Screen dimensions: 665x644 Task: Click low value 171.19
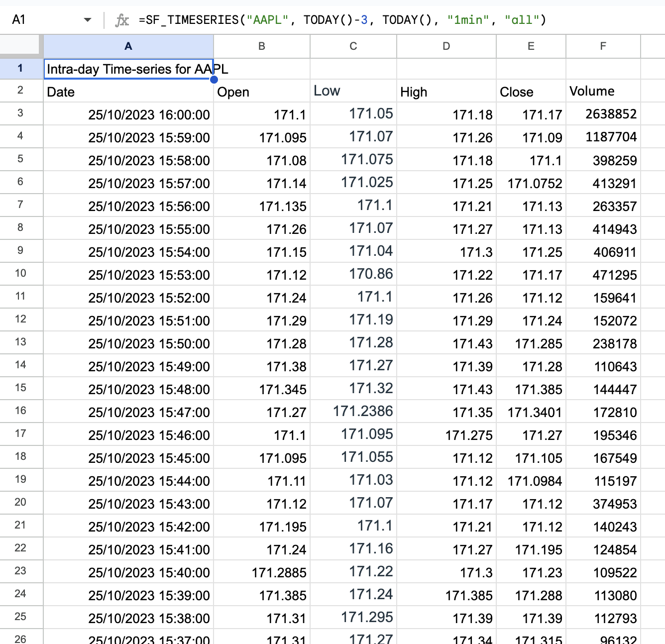353,320
